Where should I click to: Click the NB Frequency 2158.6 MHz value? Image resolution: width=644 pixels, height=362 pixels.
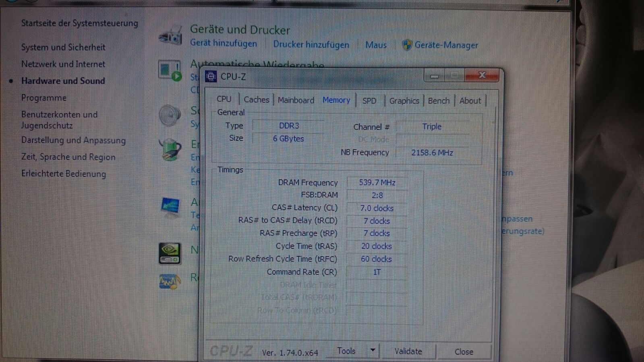(x=432, y=153)
